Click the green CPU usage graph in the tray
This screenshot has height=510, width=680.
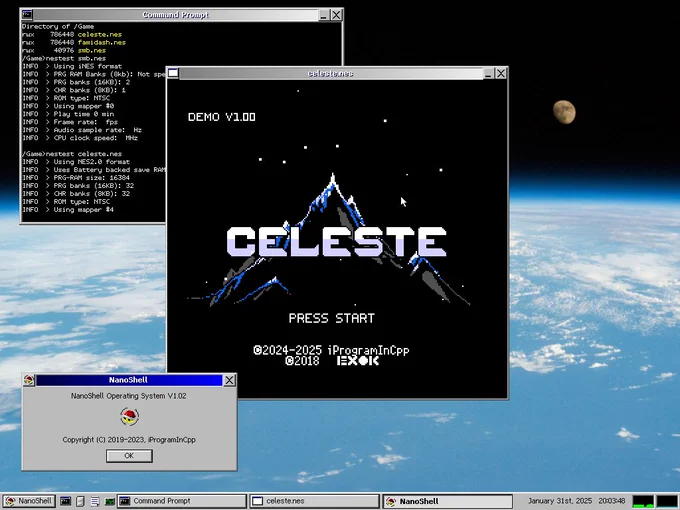tap(643, 501)
